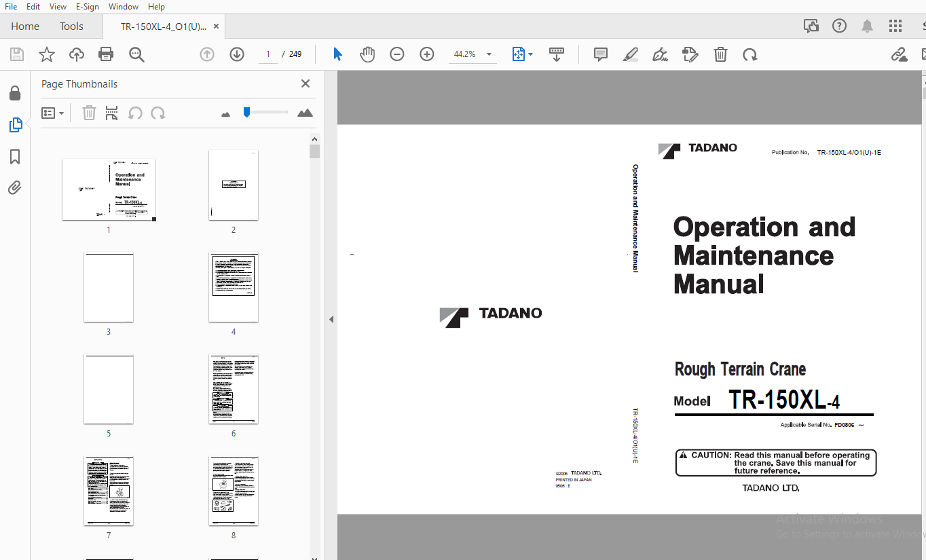Viewport: 926px width, 560px height.
Task: Open the notifications bell icon
Action: tap(868, 26)
